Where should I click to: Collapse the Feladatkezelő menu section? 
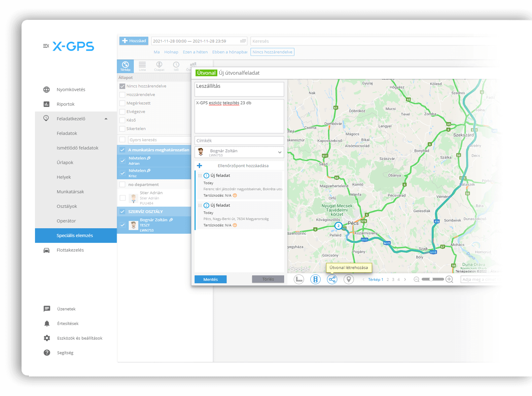[x=106, y=119]
